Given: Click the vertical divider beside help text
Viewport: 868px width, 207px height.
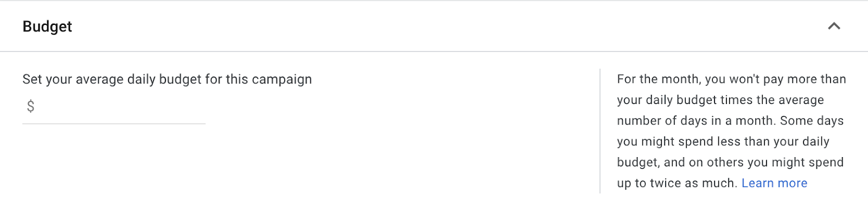Looking at the screenshot, I should [x=600, y=131].
